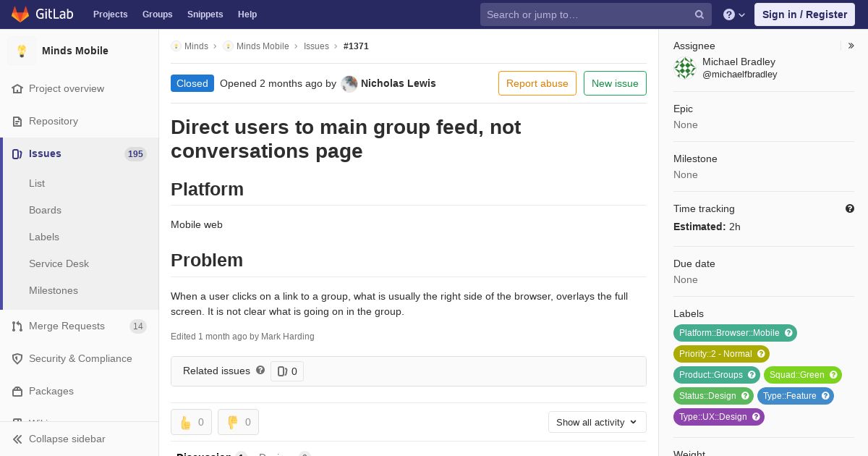Screen dimensions: 868x456
Task: Click the Issues sidebar icon
Action: (17, 153)
